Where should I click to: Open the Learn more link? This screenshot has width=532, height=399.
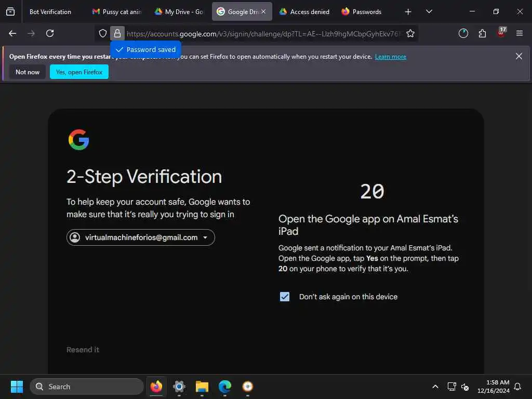[391, 57]
